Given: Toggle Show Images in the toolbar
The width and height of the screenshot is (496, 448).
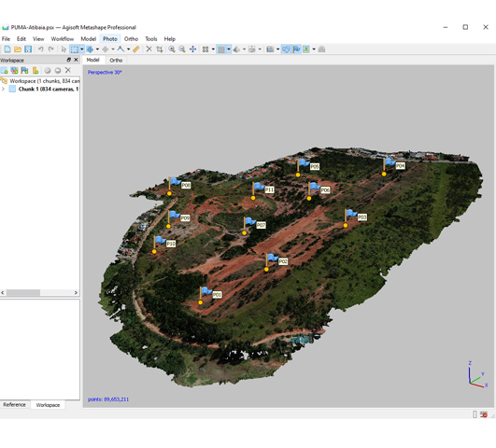Looking at the screenshot, I should click(306, 49).
